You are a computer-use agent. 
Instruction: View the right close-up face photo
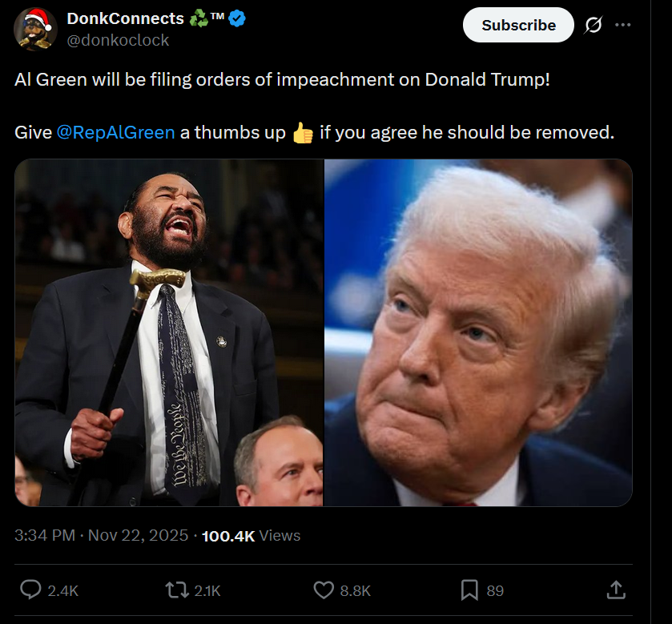478,332
